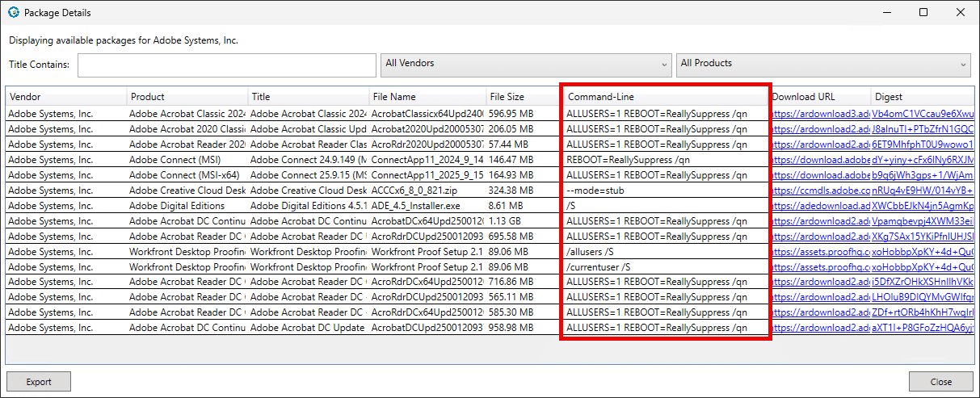Select the ADE_4.5_Installer.exe file name cell
Screen dimensions: 980x398
427,206
